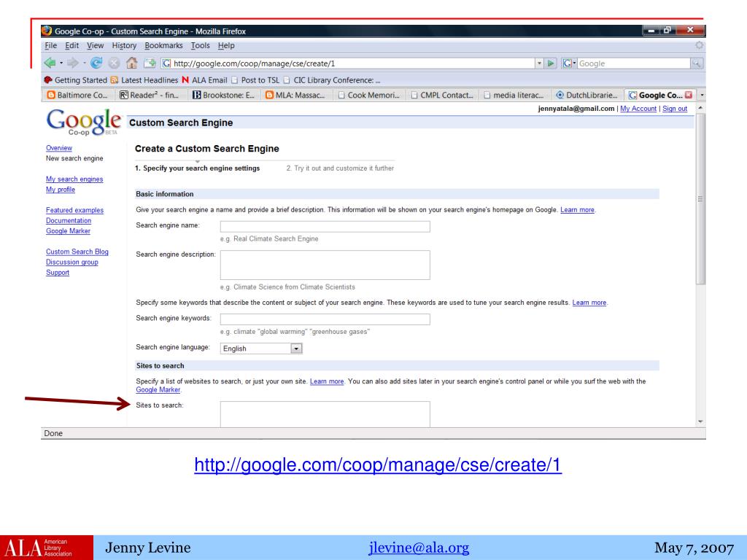Switch to the Cook Memori... tab

(x=370, y=96)
